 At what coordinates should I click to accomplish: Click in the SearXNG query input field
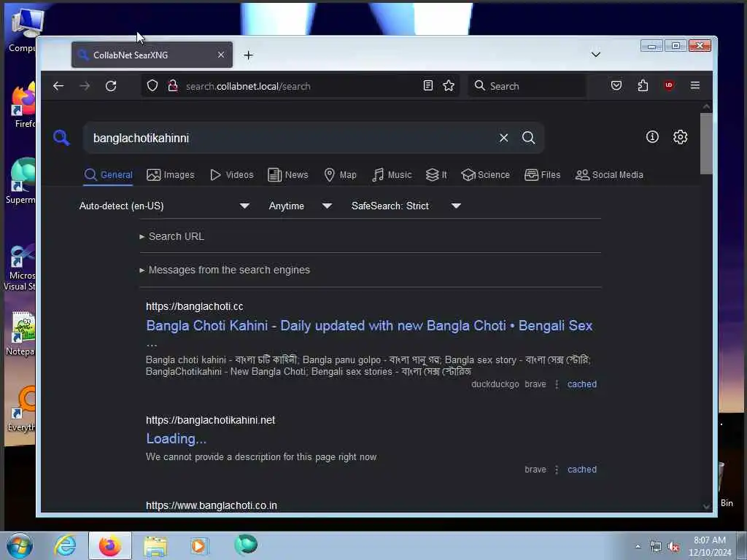click(x=290, y=138)
